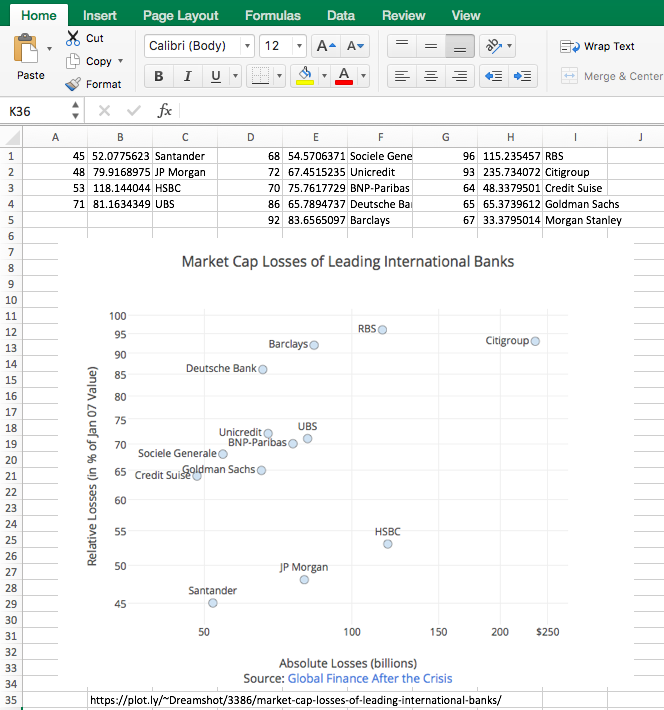Click the name box stepper arrows
664x710 pixels.
click(75, 110)
